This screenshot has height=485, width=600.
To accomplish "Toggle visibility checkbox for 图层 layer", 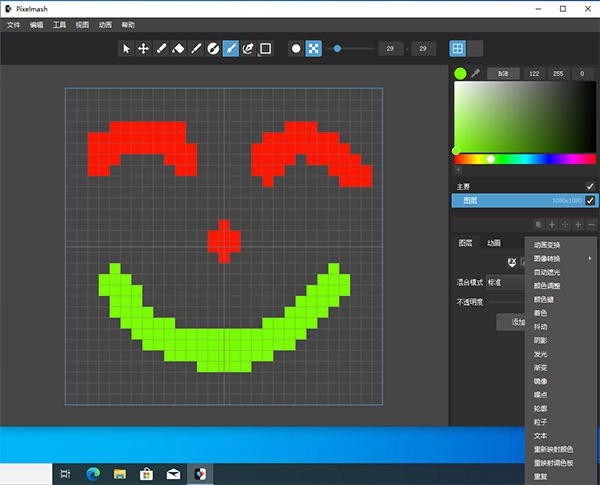I will (590, 201).
